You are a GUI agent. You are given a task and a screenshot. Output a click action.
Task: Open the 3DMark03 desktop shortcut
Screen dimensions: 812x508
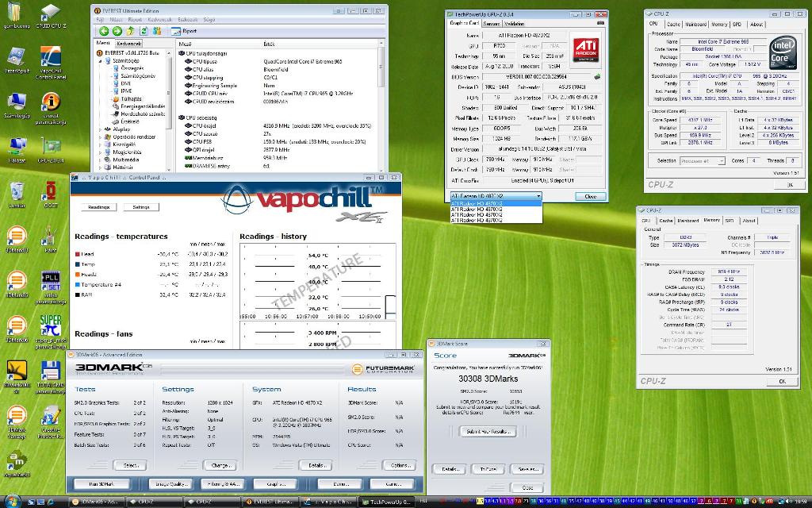(x=17, y=240)
